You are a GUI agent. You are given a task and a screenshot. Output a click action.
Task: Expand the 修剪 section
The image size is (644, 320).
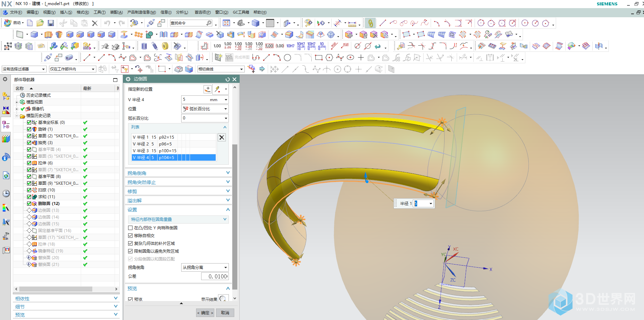click(x=178, y=191)
